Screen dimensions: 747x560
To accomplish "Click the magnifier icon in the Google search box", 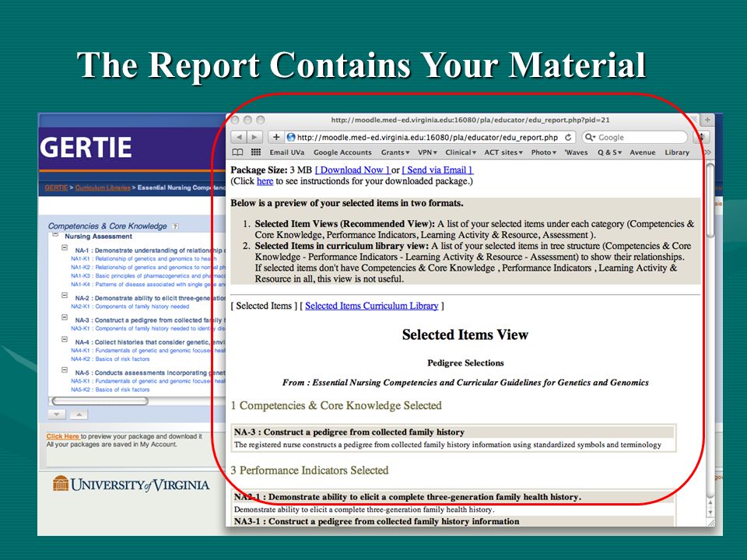I will pyautogui.click(x=590, y=137).
